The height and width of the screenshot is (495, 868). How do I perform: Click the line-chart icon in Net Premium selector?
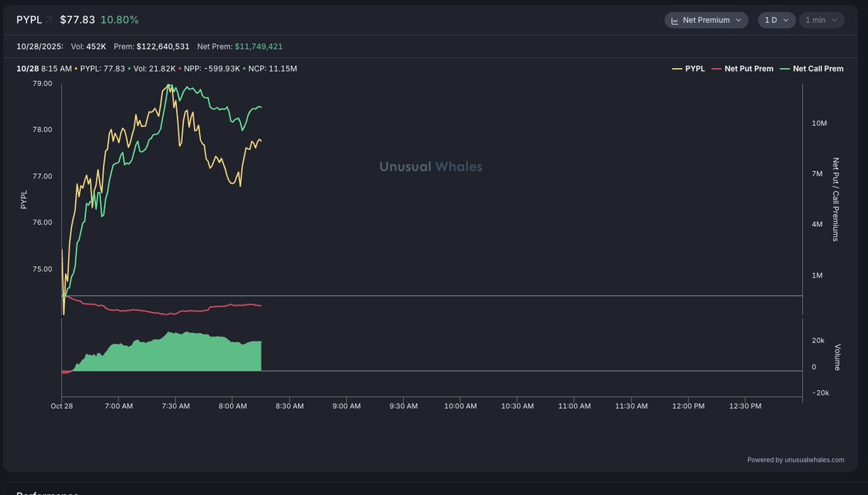[675, 21]
